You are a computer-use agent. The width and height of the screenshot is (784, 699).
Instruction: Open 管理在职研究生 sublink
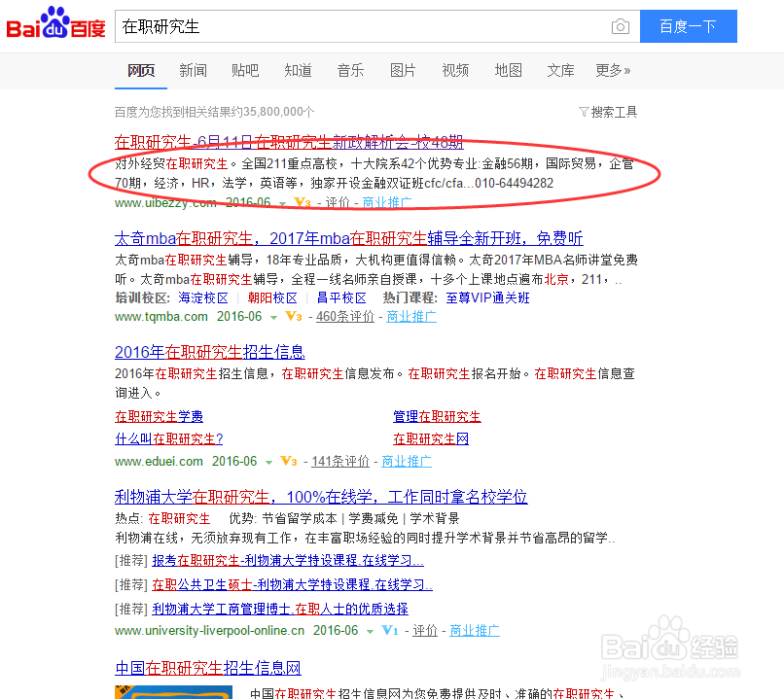pyautogui.click(x=437, y=417)
